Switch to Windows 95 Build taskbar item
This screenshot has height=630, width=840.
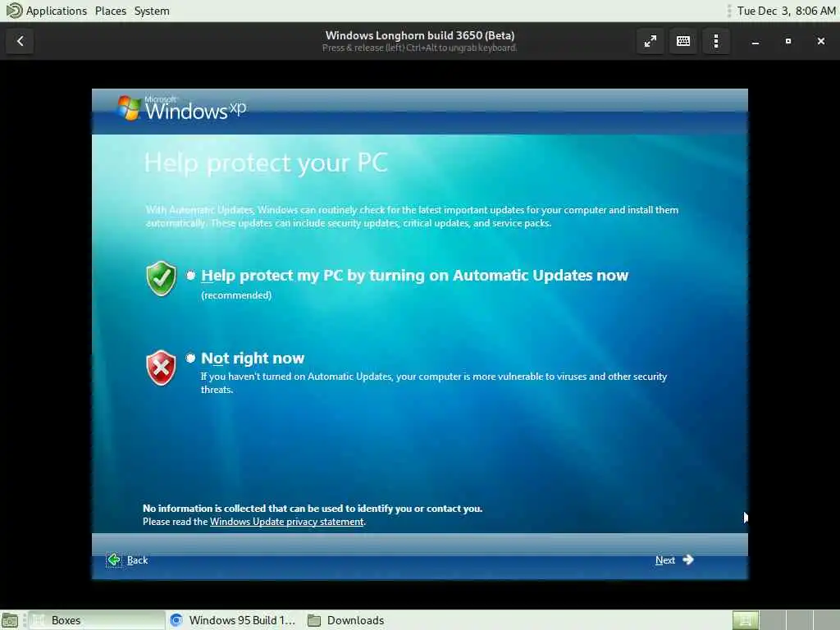(233, 620)
